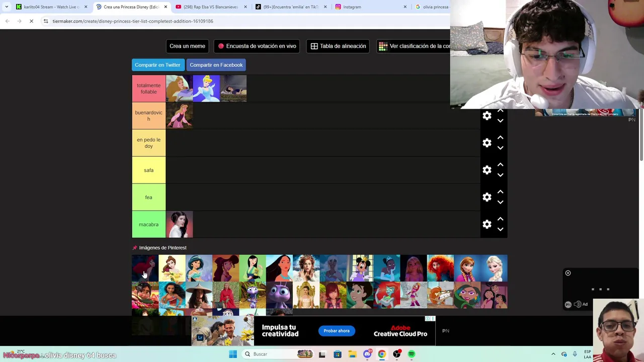Viewport: 644px width, 362px height.
Task: Pick Moana thumbnail from image pool
Action: click(x=172, y=295)
